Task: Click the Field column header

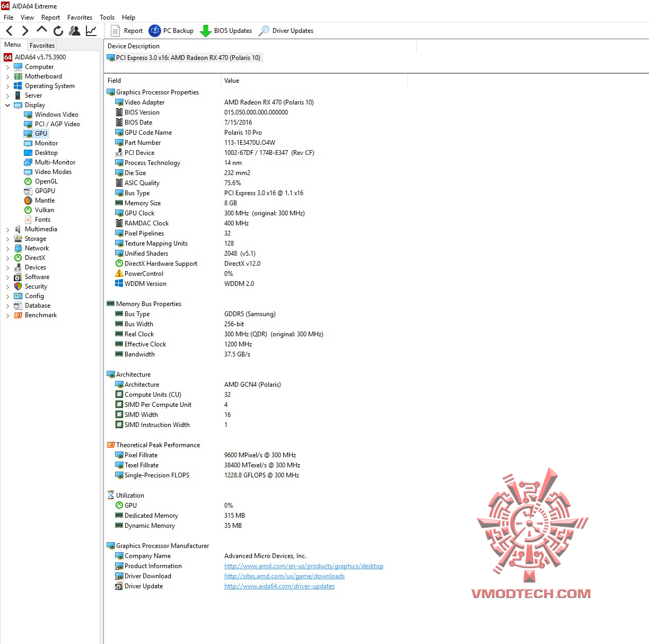Action: coord(162,81)
